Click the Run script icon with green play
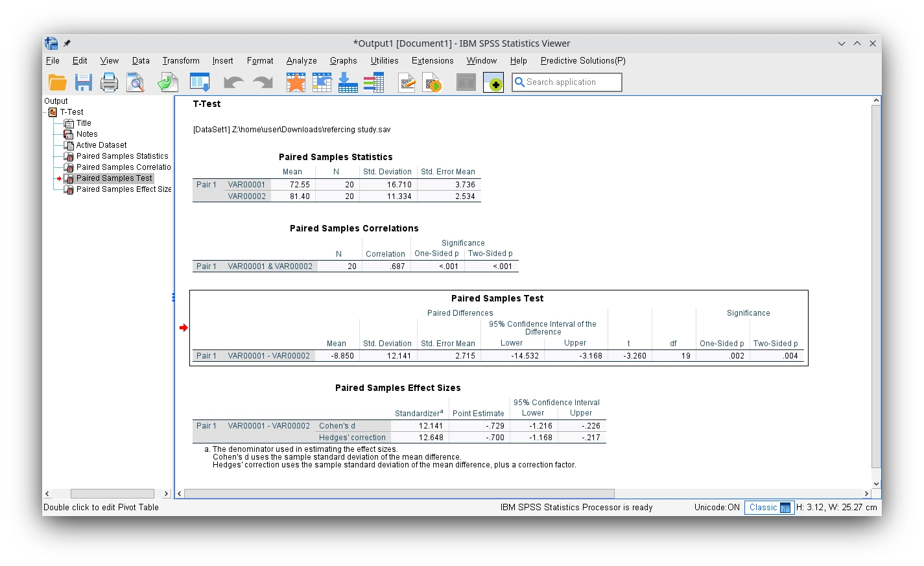 pyautogui.click(x=432, y=82)
